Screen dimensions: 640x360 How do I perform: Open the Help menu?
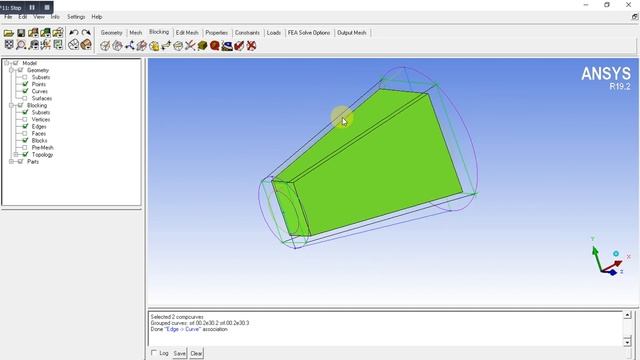(97, 17)
